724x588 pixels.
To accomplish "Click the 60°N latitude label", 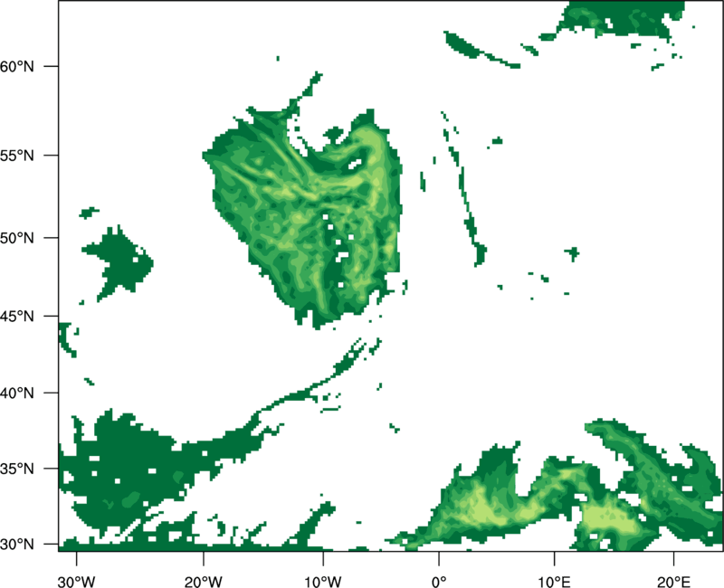I will (17, 67).
